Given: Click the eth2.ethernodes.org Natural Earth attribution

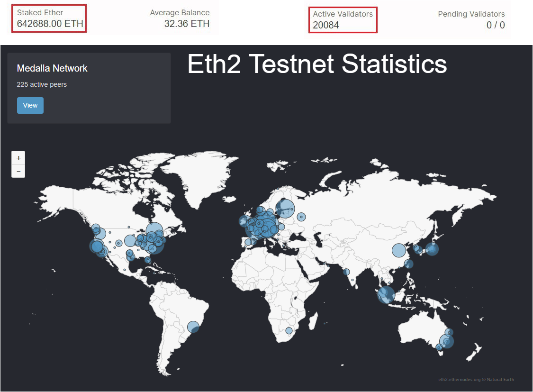Looking at the screenshot, I should pyautogui.click(x=476, y=379).
